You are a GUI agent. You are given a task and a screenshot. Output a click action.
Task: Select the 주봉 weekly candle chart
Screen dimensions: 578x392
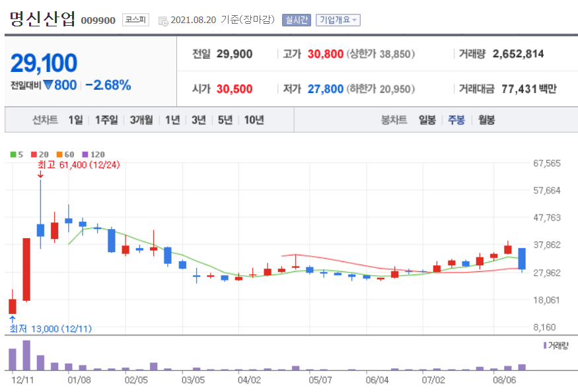click(x=456, y=119)
